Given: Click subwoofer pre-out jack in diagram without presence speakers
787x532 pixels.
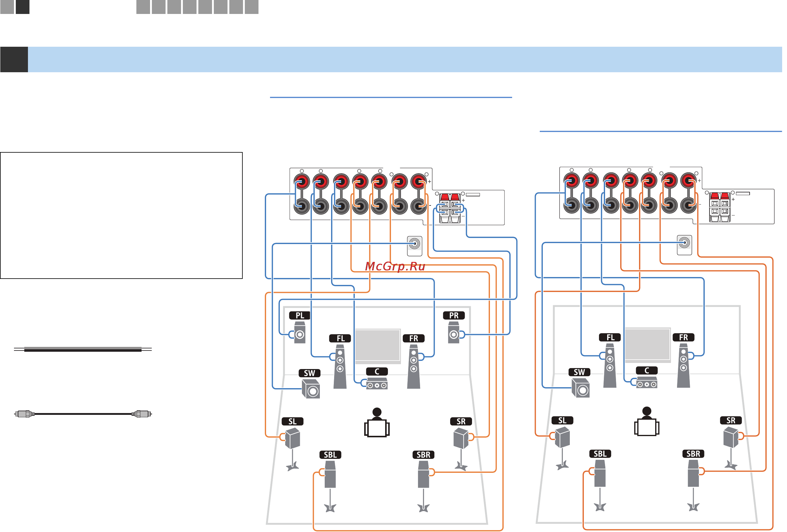Looking at the screenshot, I should [684, 245].
